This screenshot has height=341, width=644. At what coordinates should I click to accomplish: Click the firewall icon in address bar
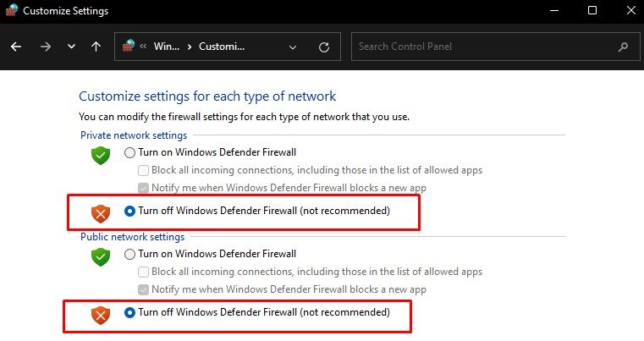click(x=129, y=46)
